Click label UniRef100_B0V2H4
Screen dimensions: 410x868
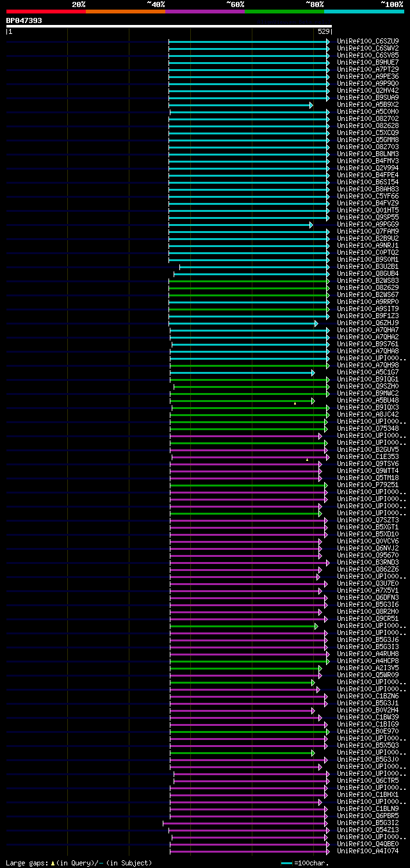(368, 710)
